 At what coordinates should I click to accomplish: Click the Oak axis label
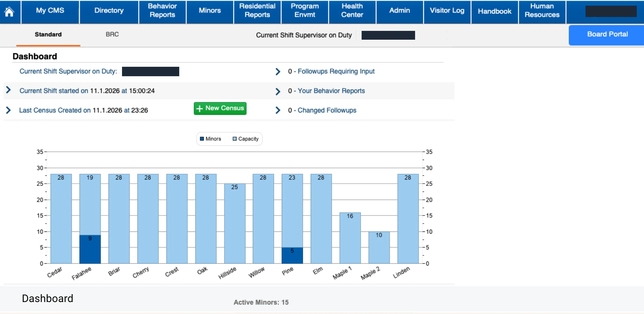(x=202, y=271)
